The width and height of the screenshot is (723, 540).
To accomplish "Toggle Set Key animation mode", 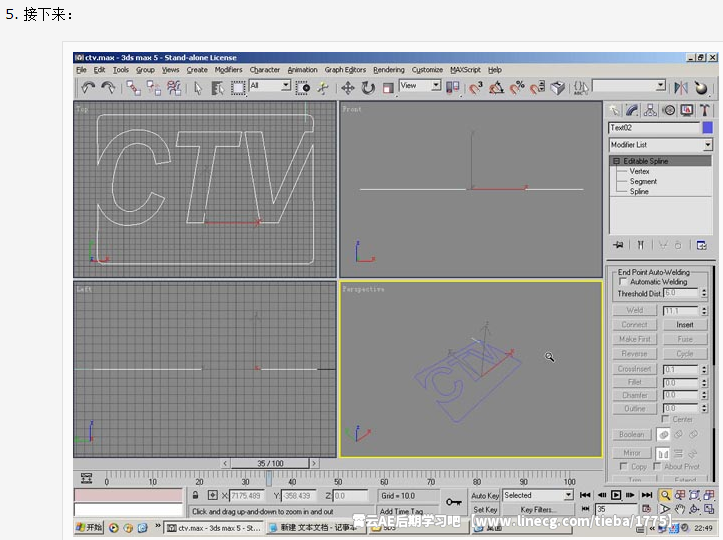I will (485, 510).
